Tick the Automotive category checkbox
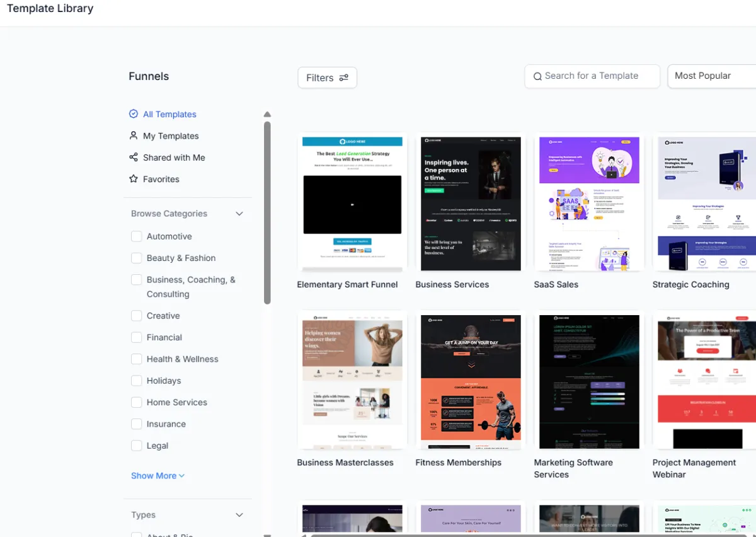This screenshot has height=537, width=756. 136,236
